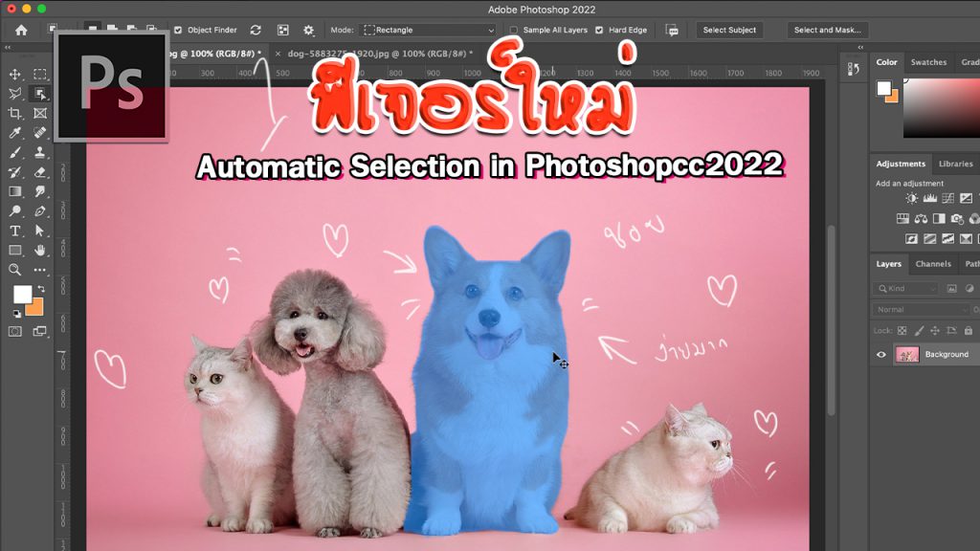Open the Normal blend mode dropdown
The image size is (980, 551).
pyautogui.click(x=919, y=309)
